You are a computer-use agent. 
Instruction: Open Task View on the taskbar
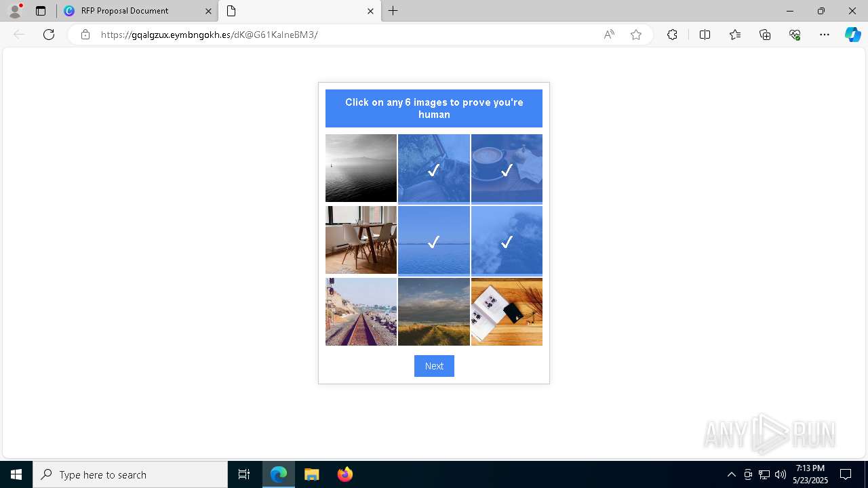coord(244,474)
